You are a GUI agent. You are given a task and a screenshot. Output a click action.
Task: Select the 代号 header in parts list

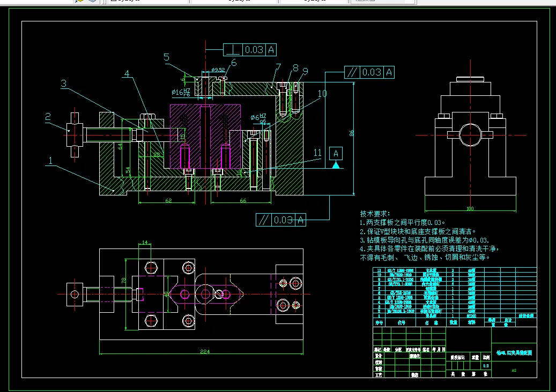[402, 323]
